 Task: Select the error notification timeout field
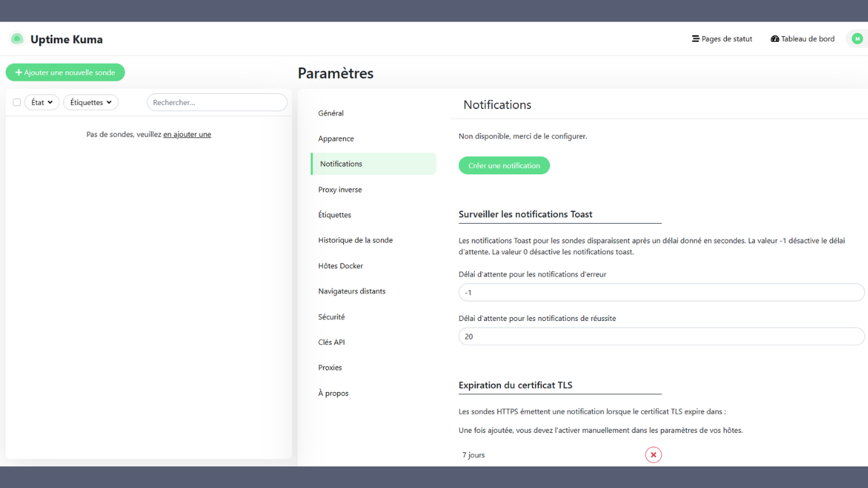pyautogui.click(x=661, y=292)
